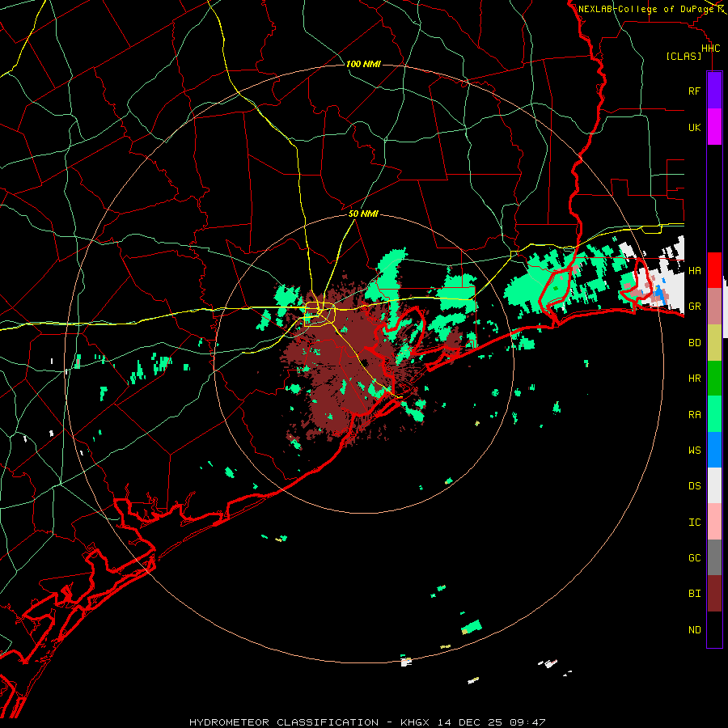Pick the light green RA legend swatch
Viewport: 728px width, 728px height.
coord(714,414)
